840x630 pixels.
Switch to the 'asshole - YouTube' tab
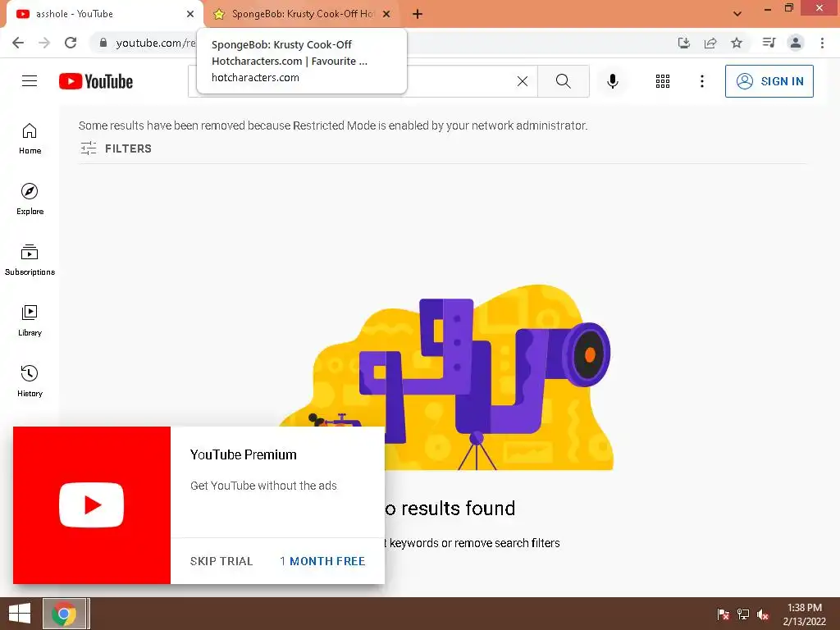click(x=105, y=14)
